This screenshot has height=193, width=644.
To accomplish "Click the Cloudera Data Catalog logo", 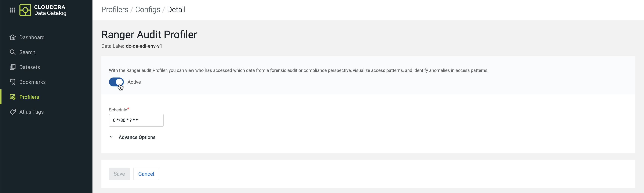I will click(25, 10).
